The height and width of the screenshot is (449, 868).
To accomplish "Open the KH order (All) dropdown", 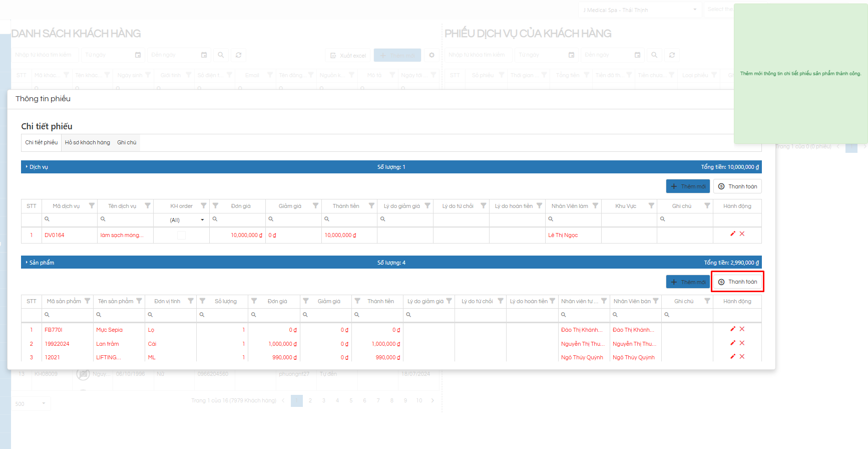I will click(x=187, y=220).
